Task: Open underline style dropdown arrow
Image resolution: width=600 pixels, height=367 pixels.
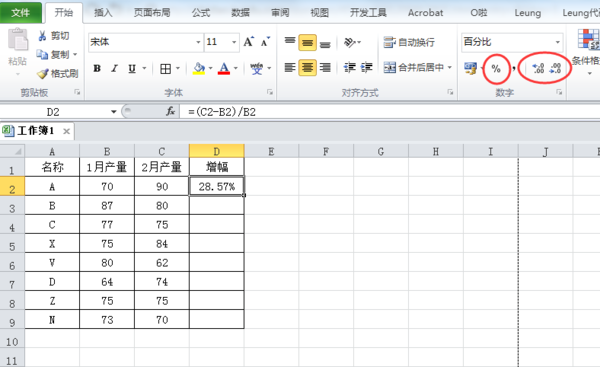Action: pyautogui.click(x=144, y=69)
